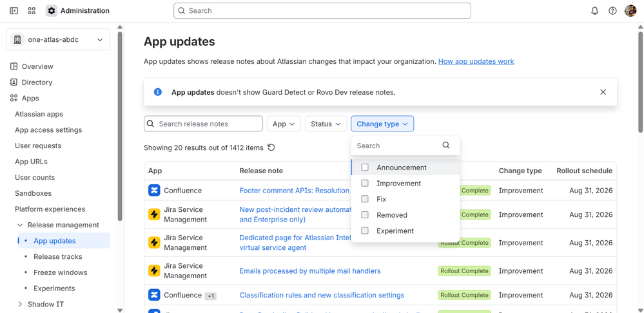Click Confluence icon in Classification rules row
Screen dimensions: 644x313
pyautogui.click(x=154, y=295)
